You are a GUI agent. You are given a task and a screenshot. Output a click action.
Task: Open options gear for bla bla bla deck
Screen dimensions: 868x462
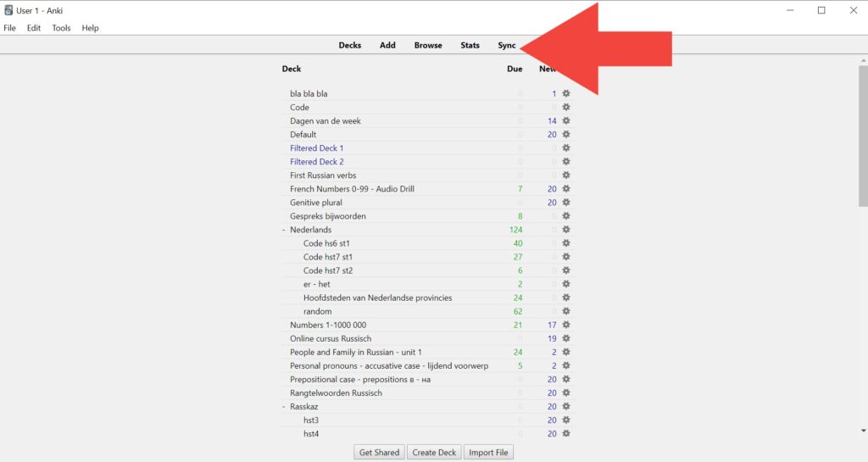click(x=565, y=93)
